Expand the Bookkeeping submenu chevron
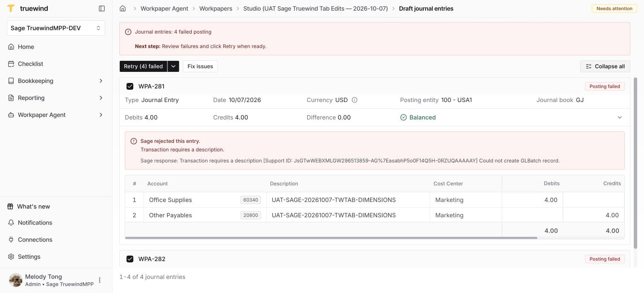Viewport: 644px width, 293px height. tap(101, 81)
